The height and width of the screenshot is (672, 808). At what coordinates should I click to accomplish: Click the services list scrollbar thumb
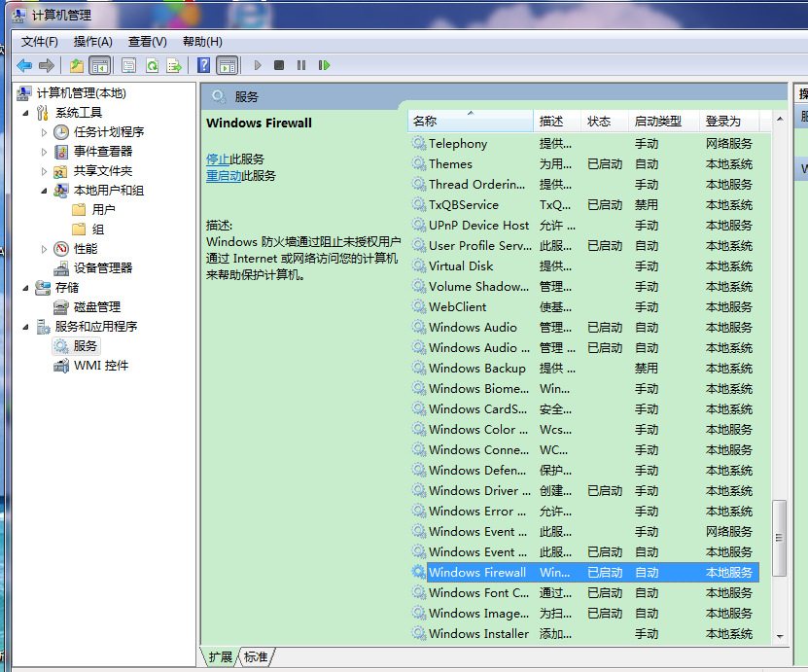pyautogui.click(x=779, y=538)
